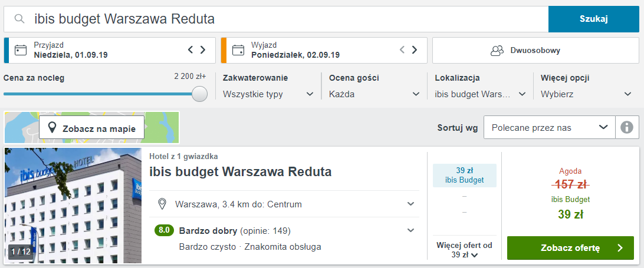Click the 8.0 rating badge

point(165,231)
